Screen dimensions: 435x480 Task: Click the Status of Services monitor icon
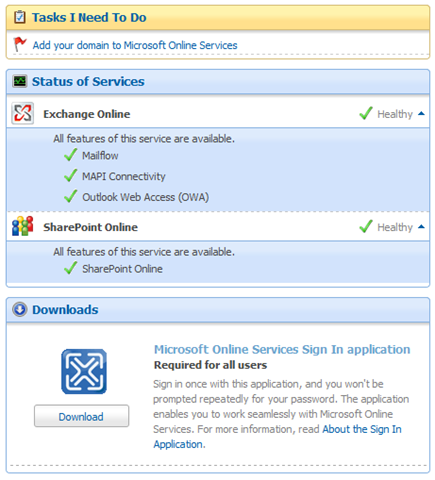pyautogui.click(x=20, y=81)
